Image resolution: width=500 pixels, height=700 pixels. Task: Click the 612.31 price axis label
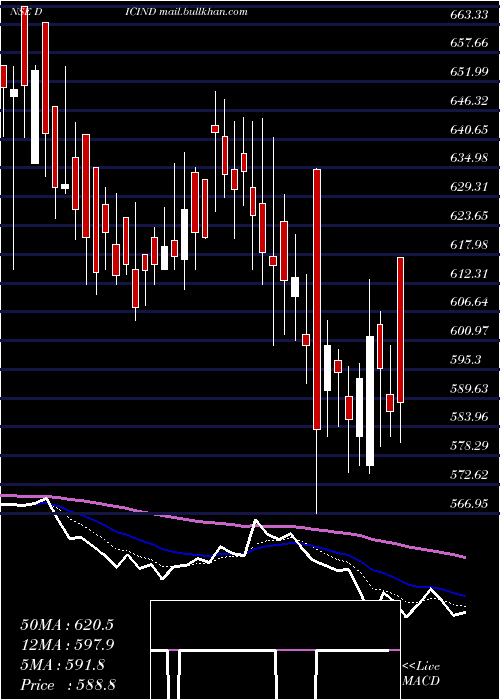coord(469,274)
